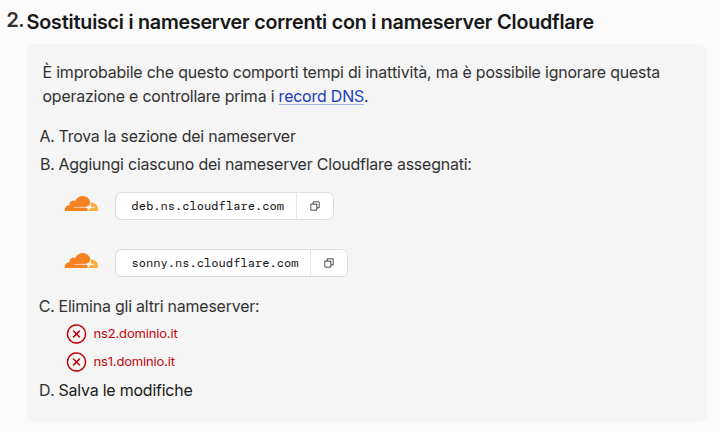The width and height of the screenshot is (720, 432).
Task: Click the Cloudflare logo beside deb.ns.cloudflare.com
Action: tap(81, 204)
